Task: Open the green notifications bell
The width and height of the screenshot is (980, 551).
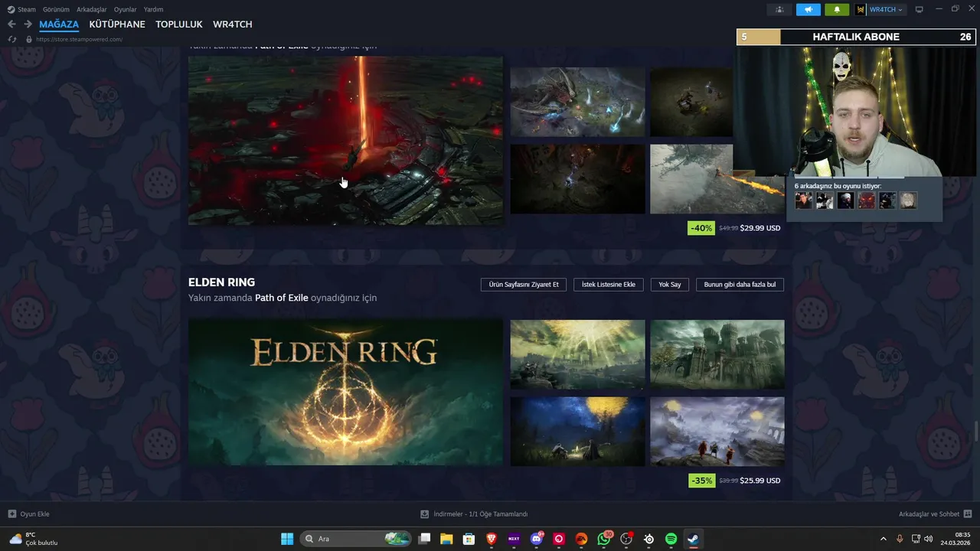Action: 837,9
